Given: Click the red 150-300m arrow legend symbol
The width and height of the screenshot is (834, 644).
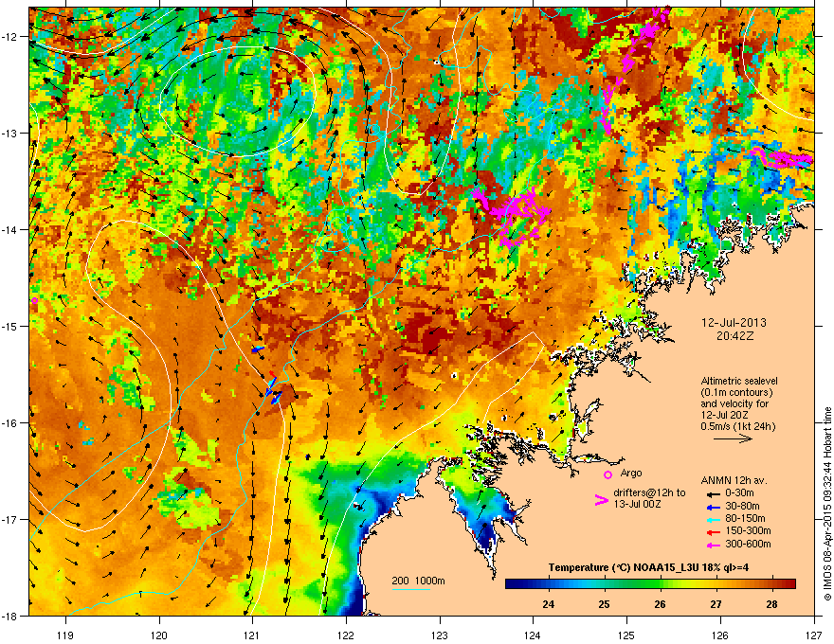Looking at the screenshot, I should point(712,531).
